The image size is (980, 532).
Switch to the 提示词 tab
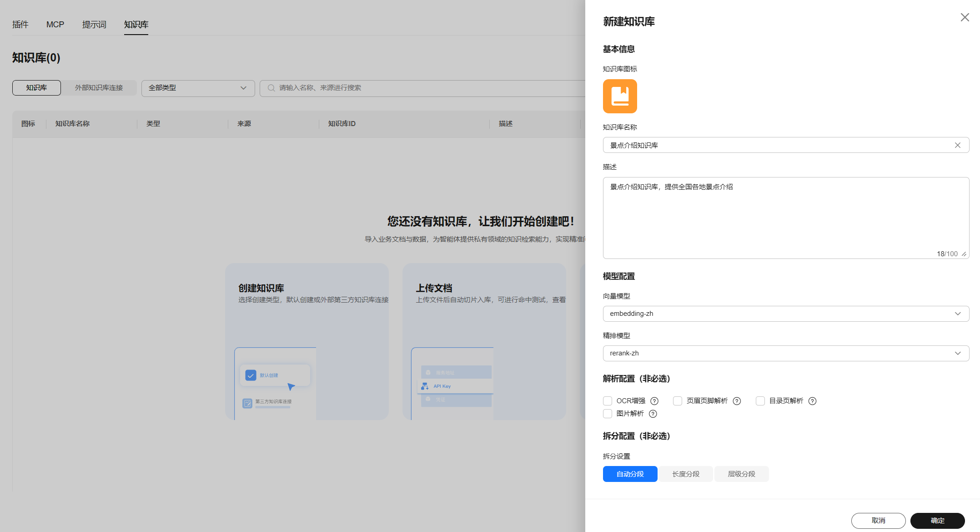click(94, 25)
